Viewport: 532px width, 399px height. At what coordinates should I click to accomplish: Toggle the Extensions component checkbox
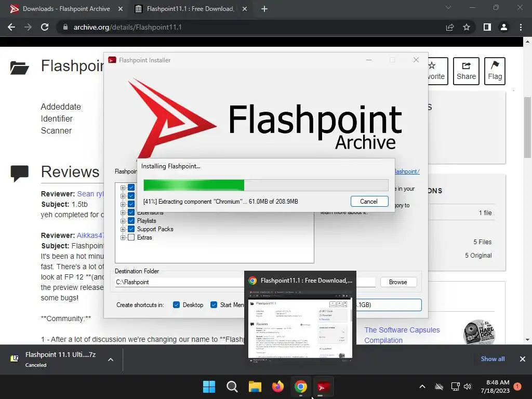coord(131,212)
